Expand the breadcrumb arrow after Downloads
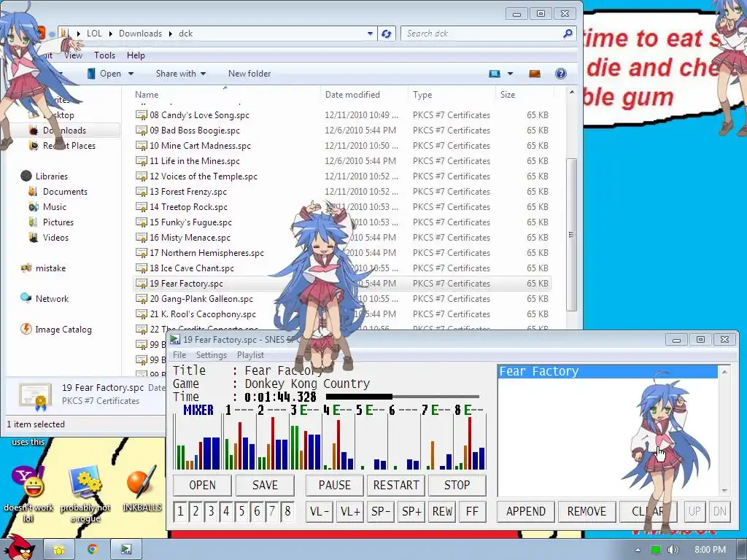Image resolution: width=747 pixels, height=560 pixels. tap(171, 34)
